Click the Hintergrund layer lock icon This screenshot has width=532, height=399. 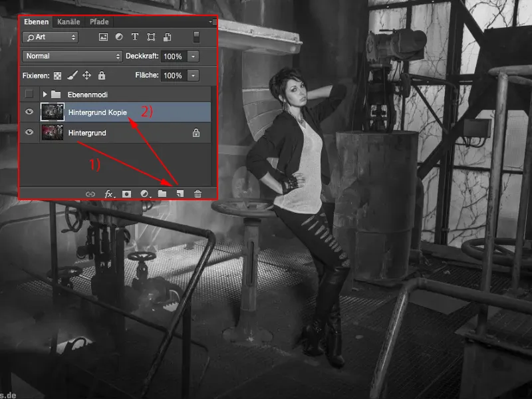[x=196, y=132]
